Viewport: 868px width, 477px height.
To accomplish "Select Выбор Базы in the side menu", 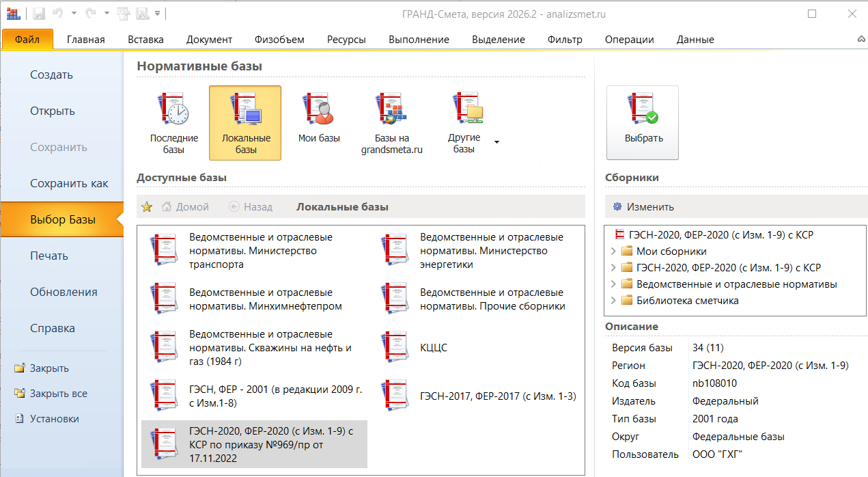I will pos(61,219).
